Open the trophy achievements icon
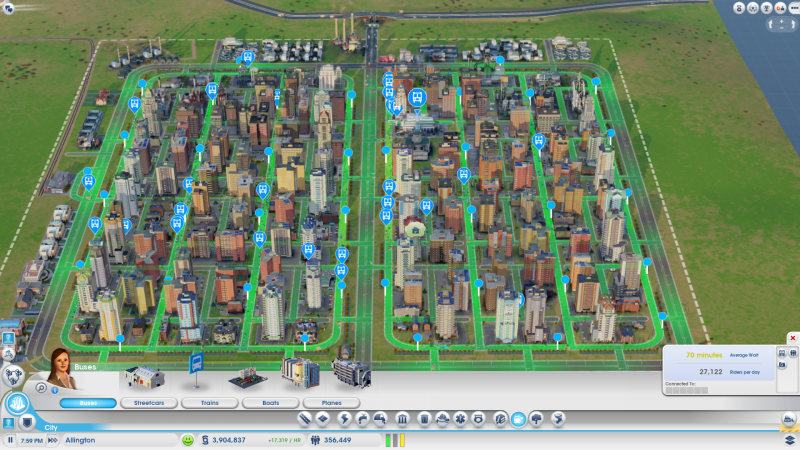The width and height of the screenshot is (800, 450). pos(766,8)
